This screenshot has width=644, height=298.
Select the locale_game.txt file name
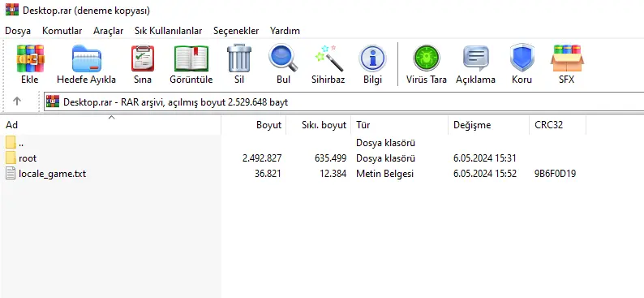[x=53, y=174]
